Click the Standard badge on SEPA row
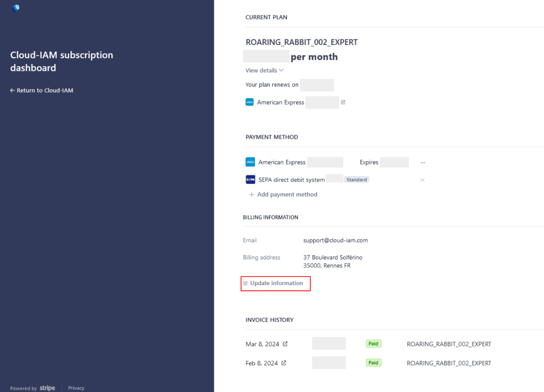The height and width of the screenshot is (392, 544). 356,180
